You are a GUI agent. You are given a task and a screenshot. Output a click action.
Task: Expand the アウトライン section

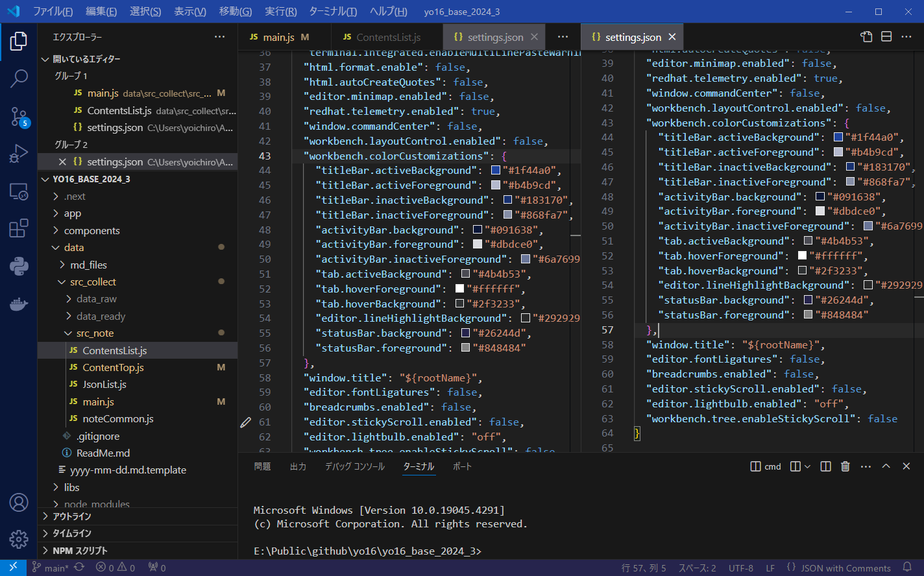point(137,516)
